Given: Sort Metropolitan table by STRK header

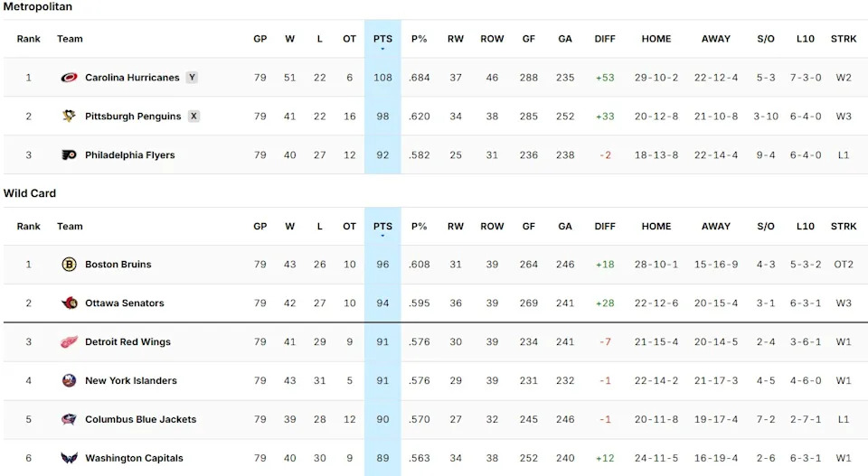Looking at the screenshot, I should pos(843,39).
